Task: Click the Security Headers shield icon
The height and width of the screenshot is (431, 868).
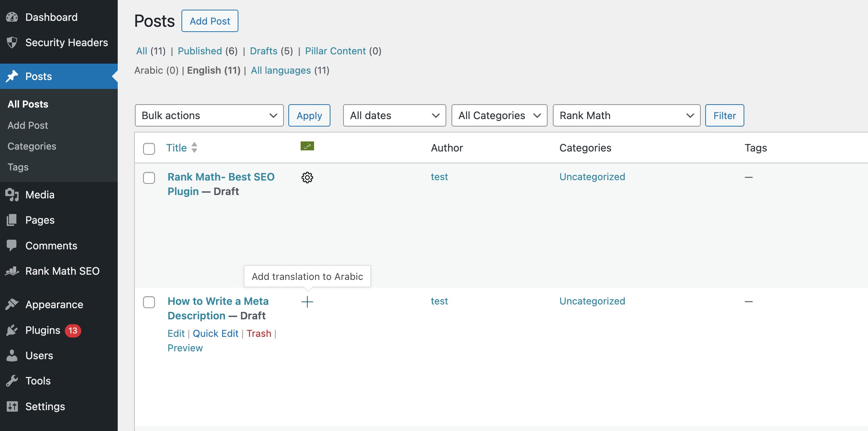Action: point(12,42)
